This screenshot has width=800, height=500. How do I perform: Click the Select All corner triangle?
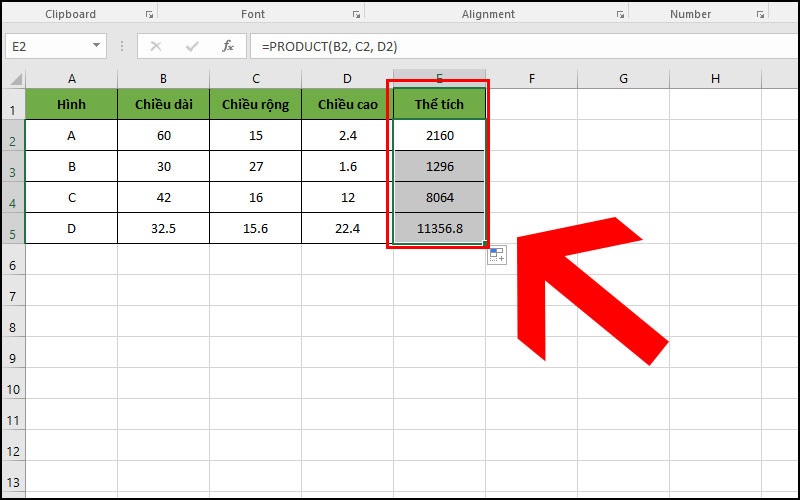coord(14,79)
